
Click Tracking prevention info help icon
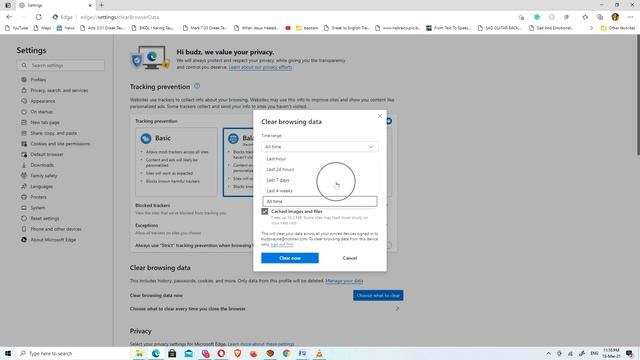(197, 86)
